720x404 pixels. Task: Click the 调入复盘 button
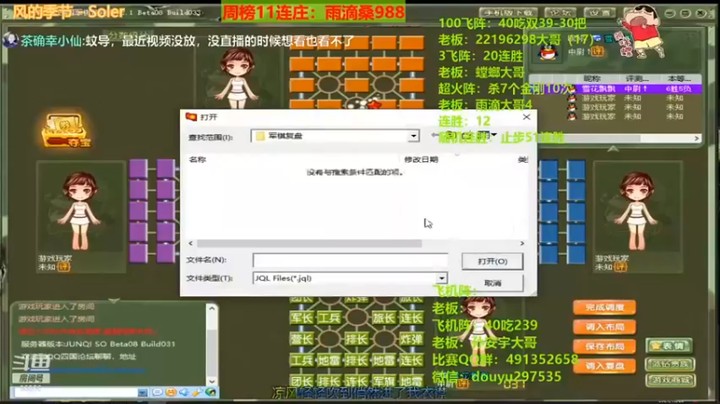click(605, 366)
